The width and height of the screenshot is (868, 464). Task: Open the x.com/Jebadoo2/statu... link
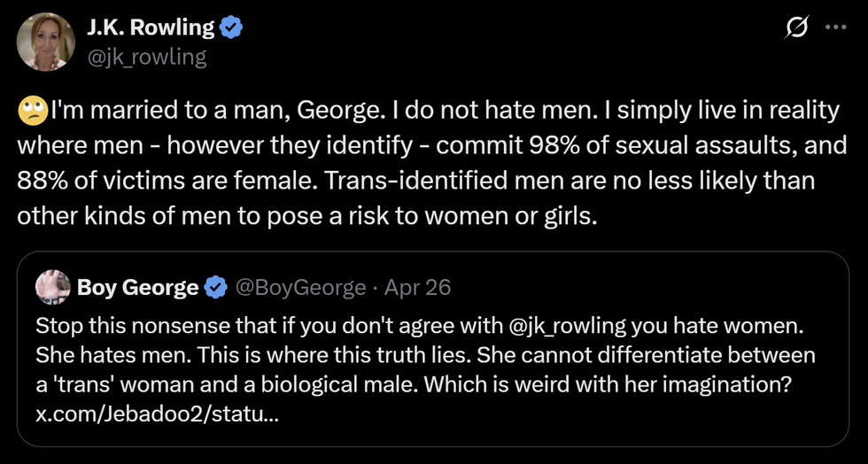pyautogui.click(x=158, y=413)
